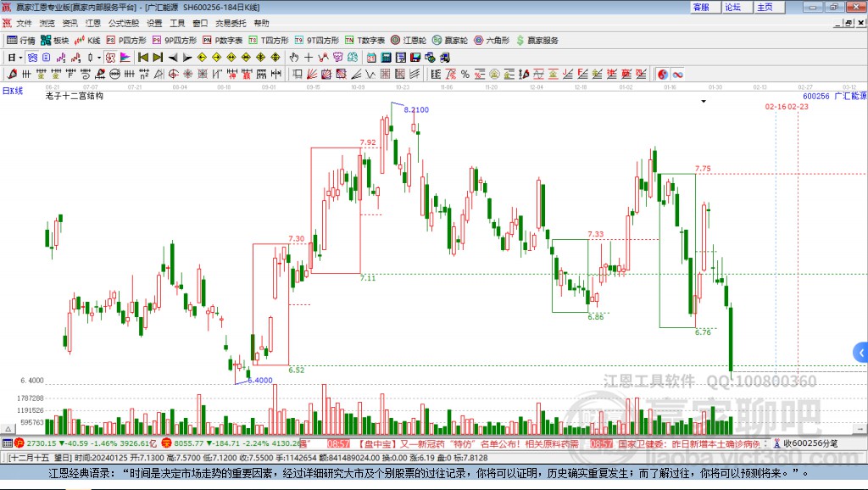
Task: Switch to the K线 candlestick chart
Action: pos(87,41)
